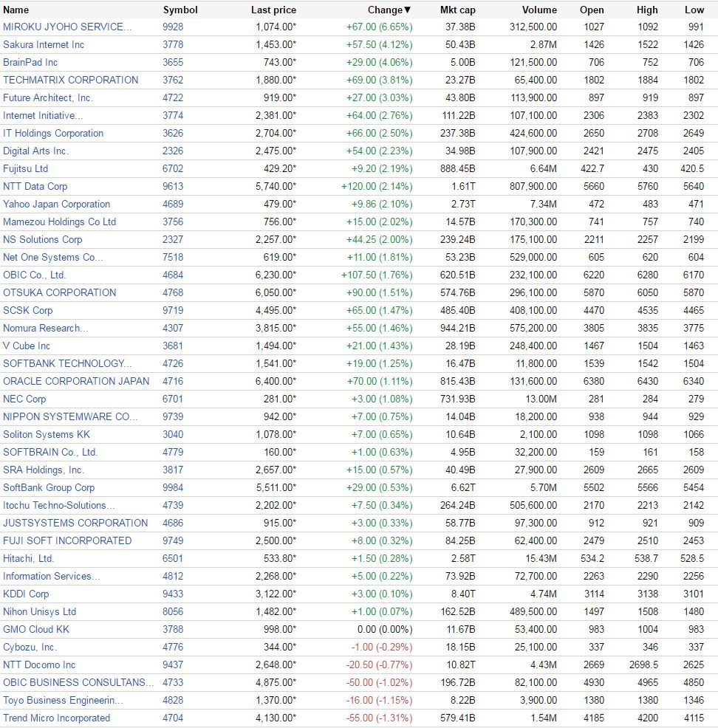Open NS Solutions Corp link
718x728 pixels.
coord(43,239)
